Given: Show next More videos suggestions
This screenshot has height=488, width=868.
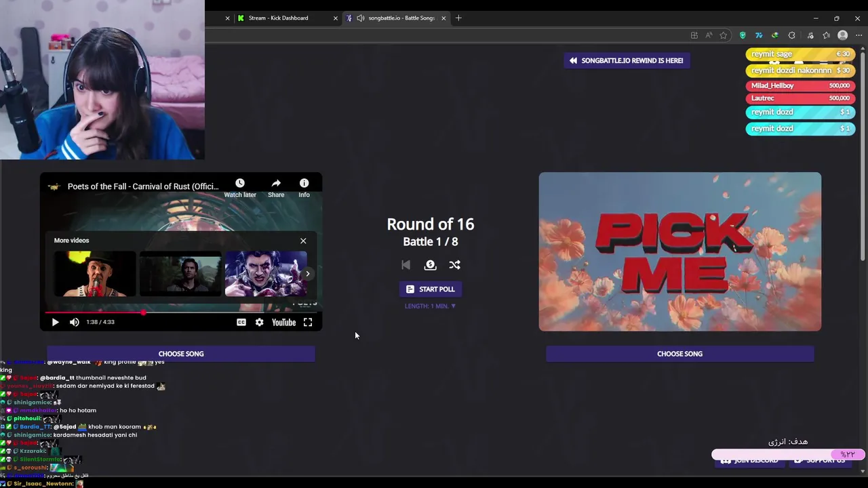Looking at the screenshot, I should click(307, 274).
